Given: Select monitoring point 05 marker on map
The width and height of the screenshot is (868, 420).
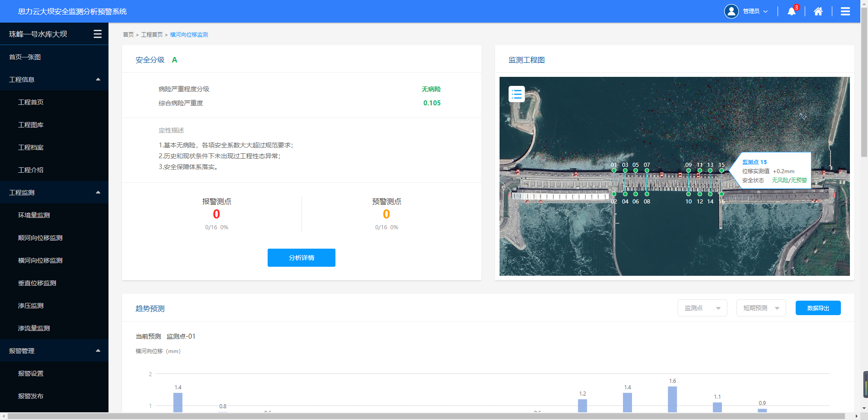Looking at the screenshot, I should coord(636,170).
